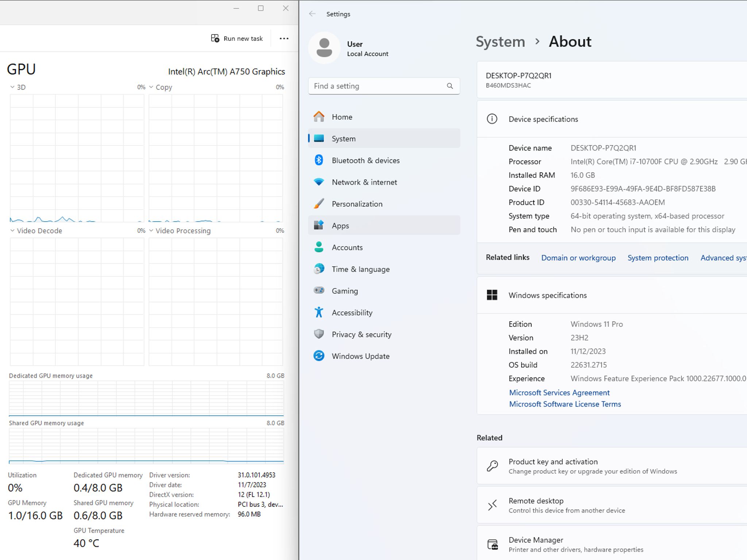Open Privacy & security settings
The width and height of the screenshot is (747, 560).
tap(384, 334)
